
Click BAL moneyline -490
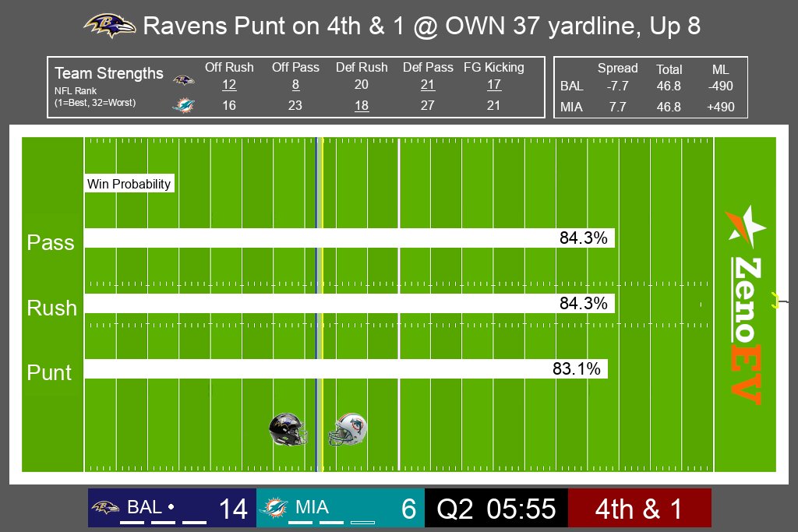720,86
